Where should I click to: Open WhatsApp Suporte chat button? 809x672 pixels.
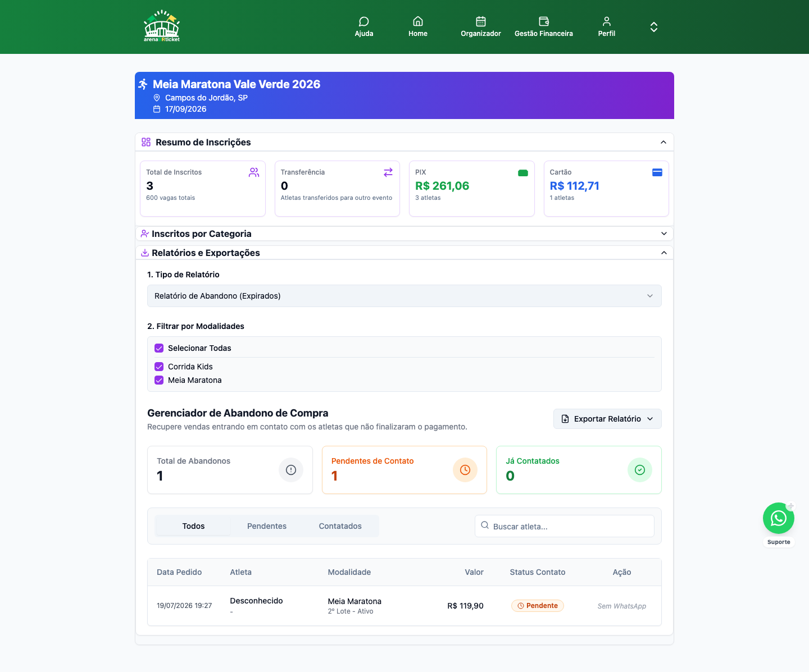click(779, 518)
